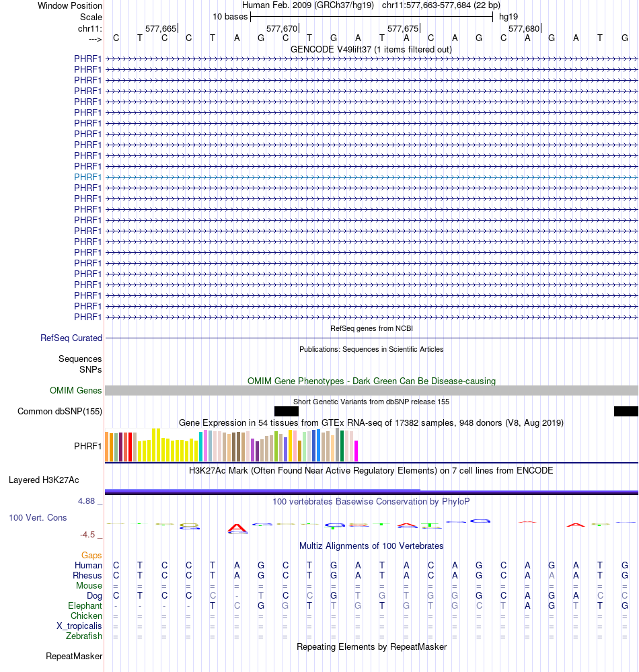
Task: Select the dbSNP variant block at right edge
Action: (x=626, y=412)
